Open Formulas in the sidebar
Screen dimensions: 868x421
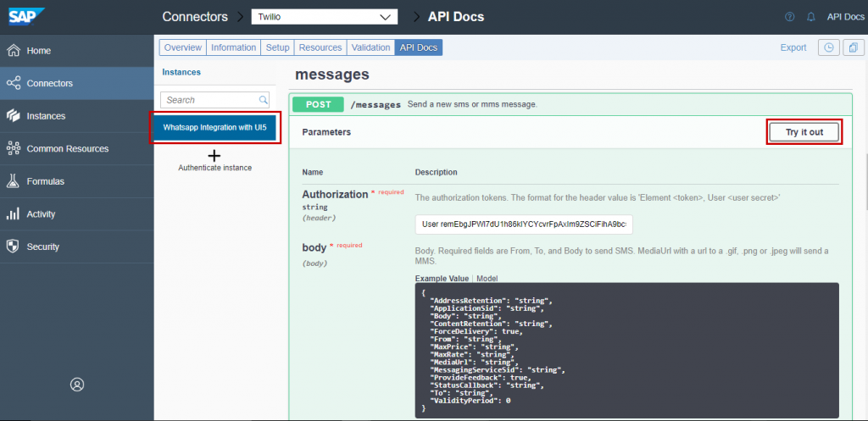[77, 181]
